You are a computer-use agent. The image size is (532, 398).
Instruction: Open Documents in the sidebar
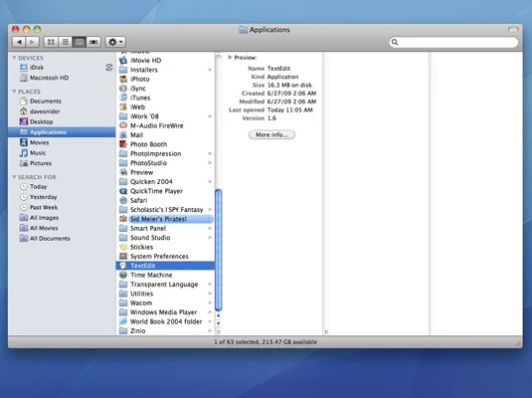click(62, 101)
